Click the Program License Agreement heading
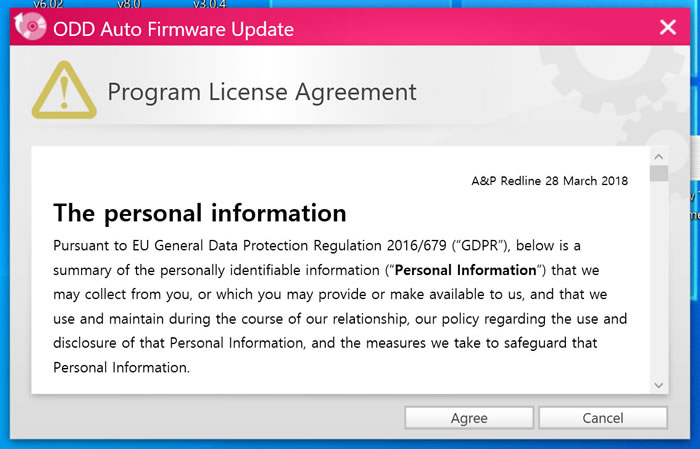 [x=262, y=93]
